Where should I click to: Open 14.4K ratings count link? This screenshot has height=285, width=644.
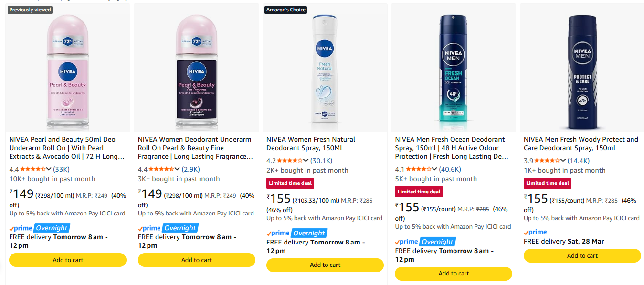[578, 161]
